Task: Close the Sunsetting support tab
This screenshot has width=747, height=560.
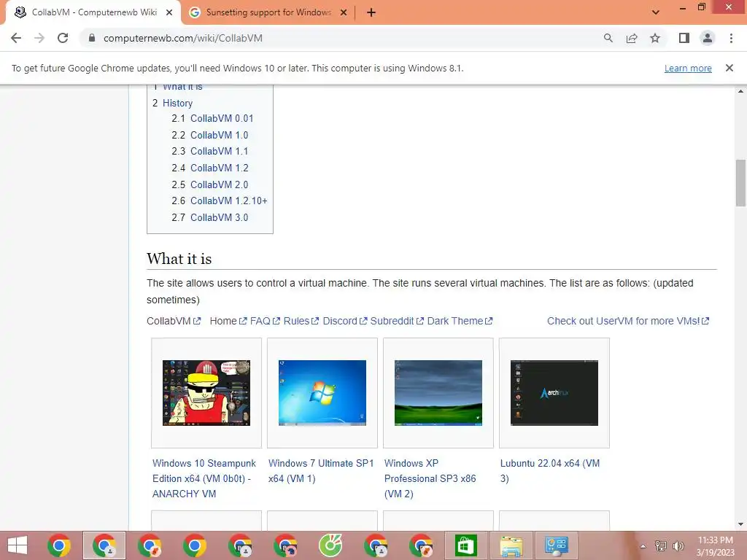Action: 344,13
